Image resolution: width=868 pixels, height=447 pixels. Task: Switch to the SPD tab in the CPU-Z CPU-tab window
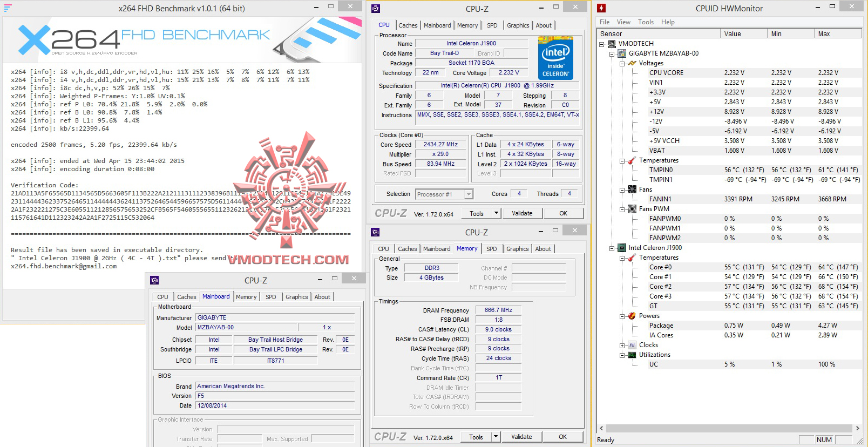[x=492, y=25]
